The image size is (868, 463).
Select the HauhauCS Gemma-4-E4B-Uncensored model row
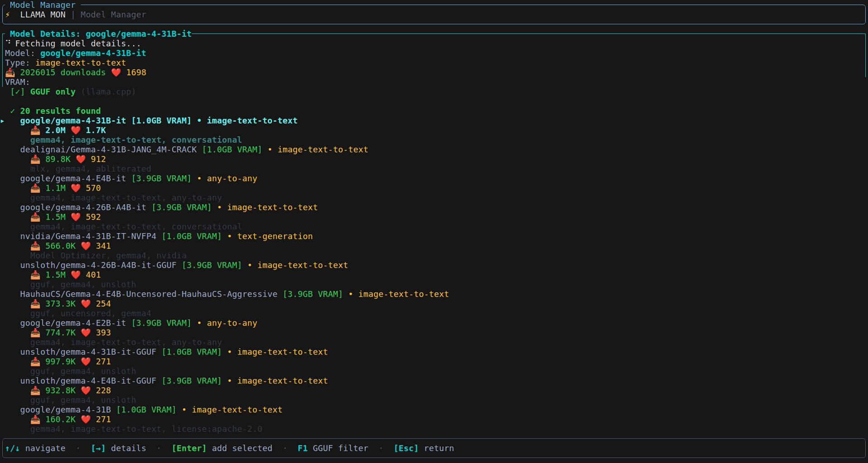pos(148,294)
